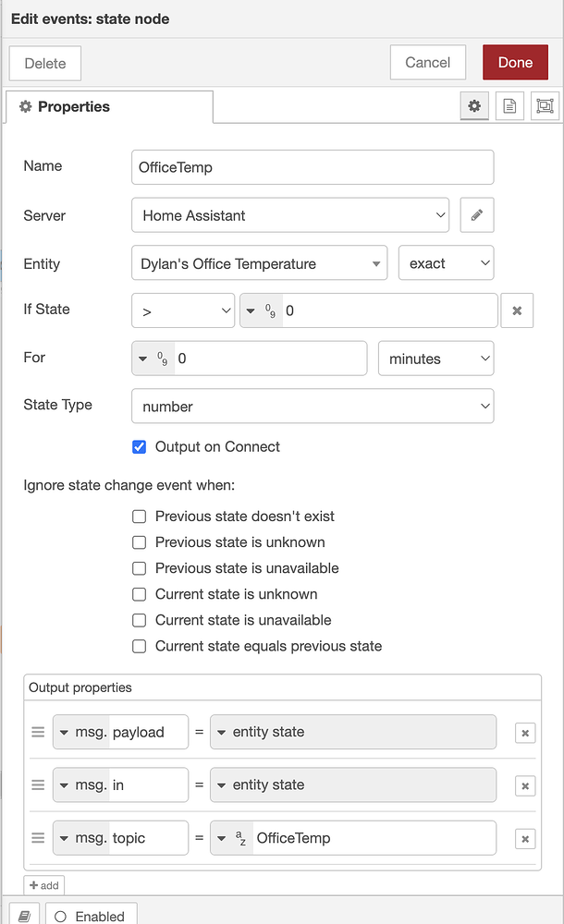Click the Name field containing OfficeTemp
The height and width of the screenshot is (924, 564).
tap(313, 167)
